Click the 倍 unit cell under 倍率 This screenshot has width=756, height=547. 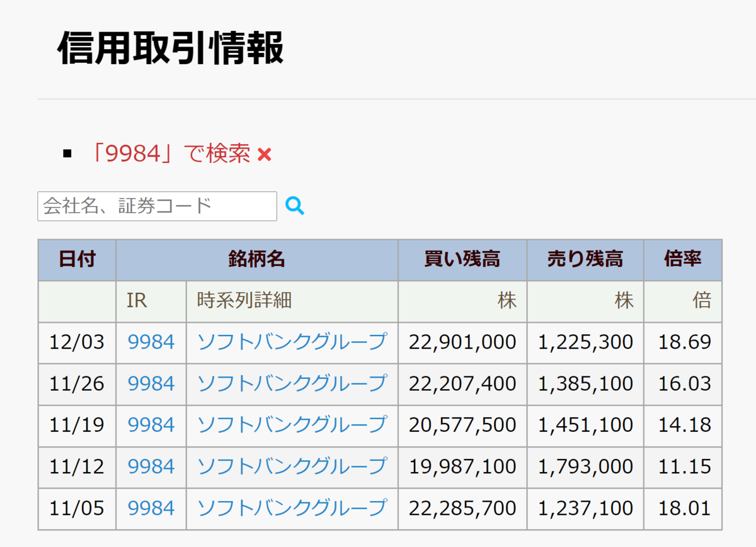point(683,301)
